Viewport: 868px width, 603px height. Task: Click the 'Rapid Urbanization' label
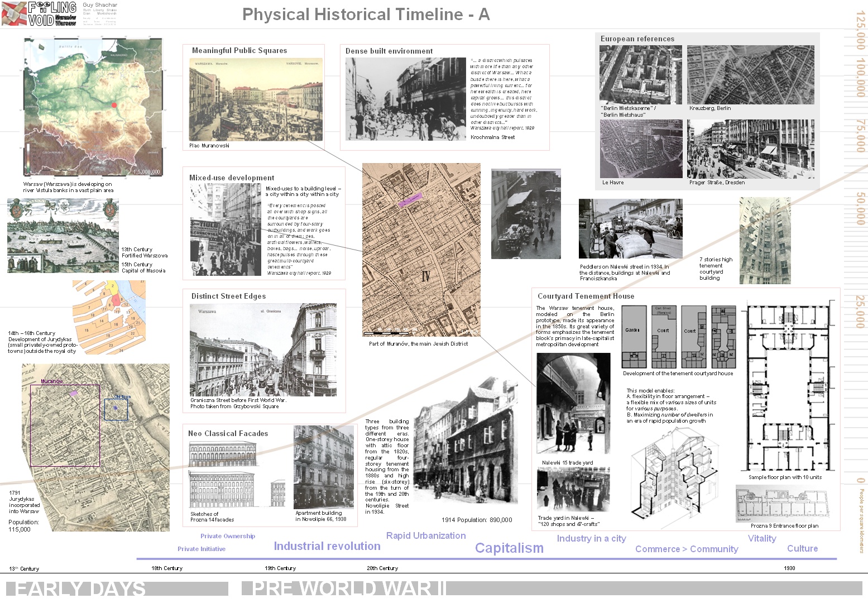426,535
